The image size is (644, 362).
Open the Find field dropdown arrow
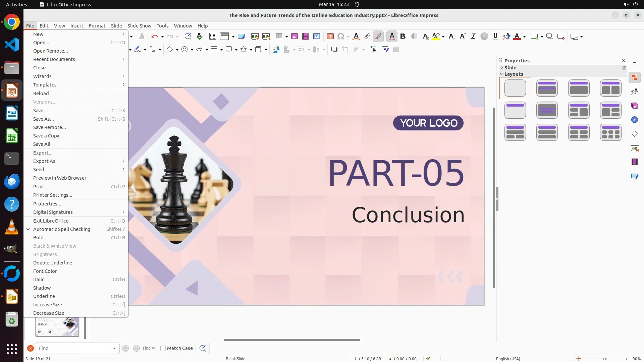click(x=113, y=348)
